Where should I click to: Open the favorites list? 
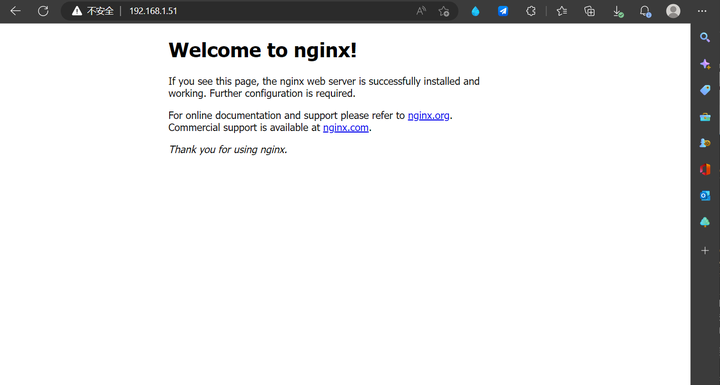tap(562, 11)
